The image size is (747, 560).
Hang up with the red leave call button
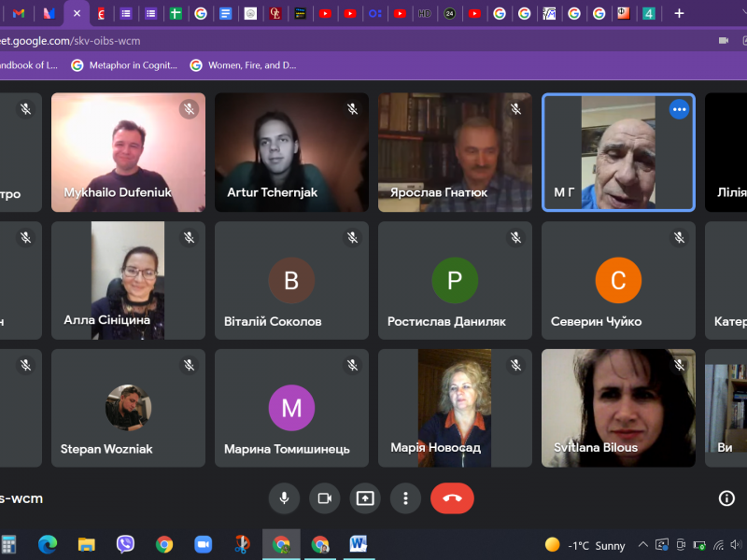point(452,498)
